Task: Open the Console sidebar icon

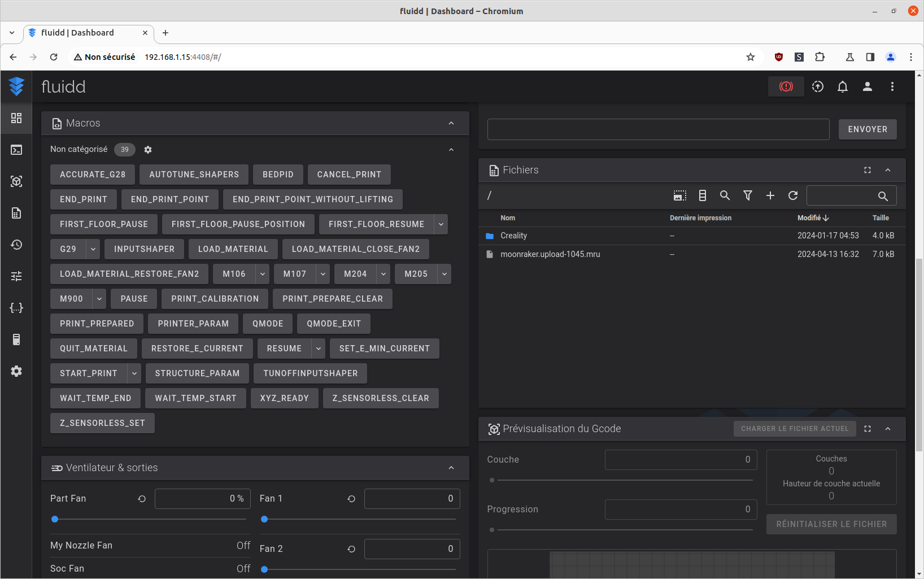Action: (x=16, y=150)
